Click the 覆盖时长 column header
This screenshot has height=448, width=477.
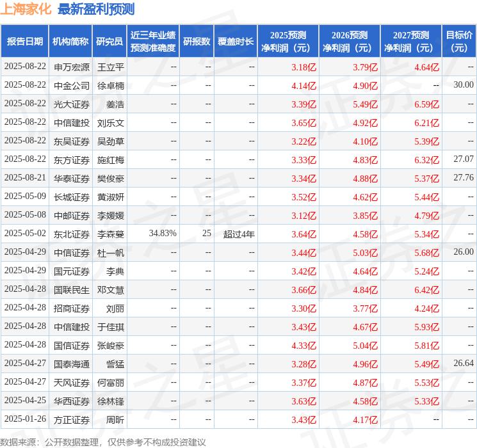click(236, 42)
